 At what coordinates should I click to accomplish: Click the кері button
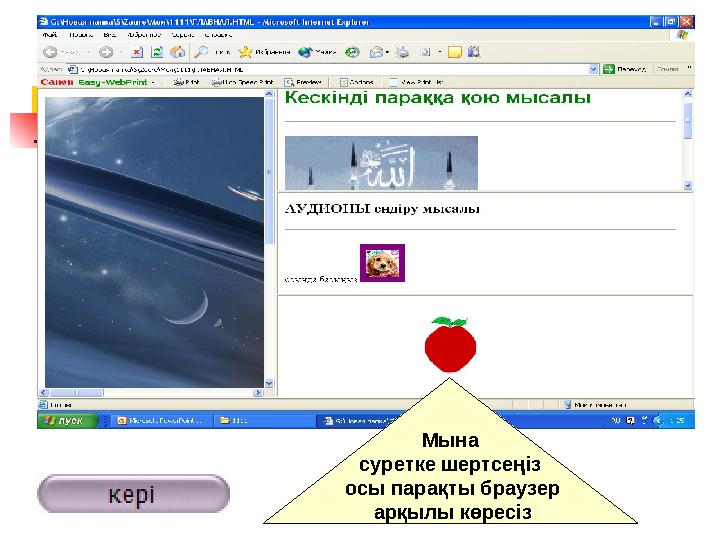coord(134,494)
